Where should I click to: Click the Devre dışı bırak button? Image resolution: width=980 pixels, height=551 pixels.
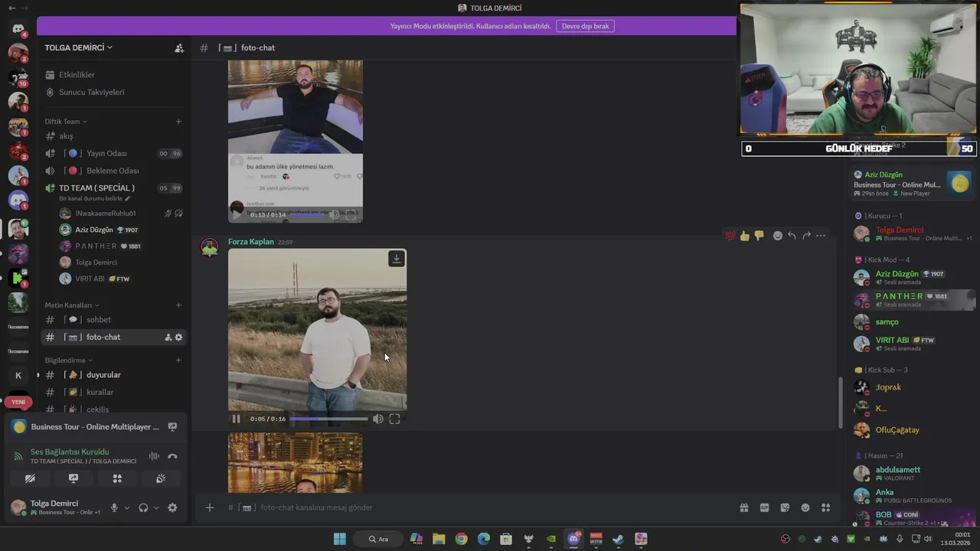[585, 26]
